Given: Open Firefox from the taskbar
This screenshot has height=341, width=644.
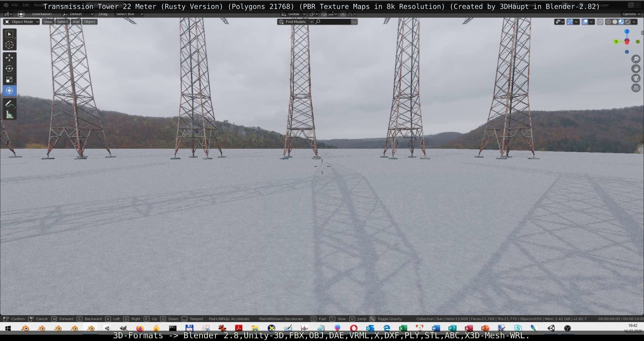Looking at the screenshot, I should point(140,328).
